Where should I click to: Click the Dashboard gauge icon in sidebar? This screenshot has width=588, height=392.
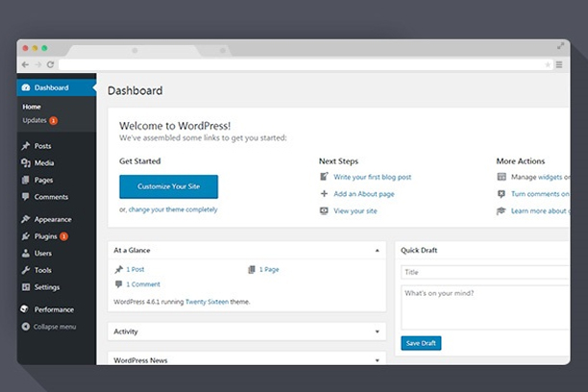(x=26, y=87)
